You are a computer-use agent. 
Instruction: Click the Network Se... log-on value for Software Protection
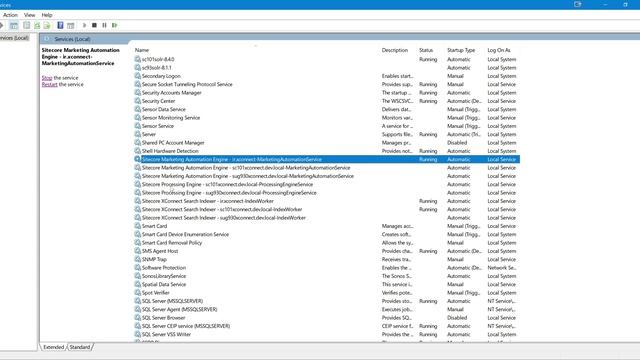pyautogui.click(x=502, y=268)
